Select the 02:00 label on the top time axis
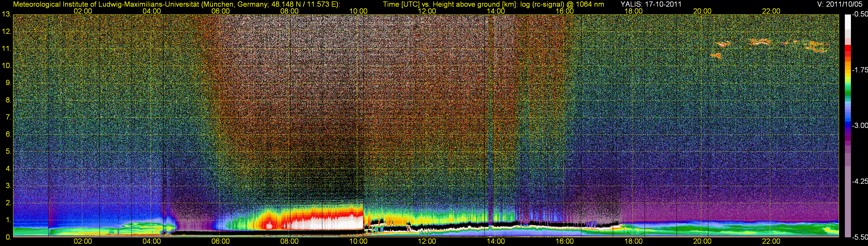The height and width of the screenshot is (246, 868). [83, 11]
